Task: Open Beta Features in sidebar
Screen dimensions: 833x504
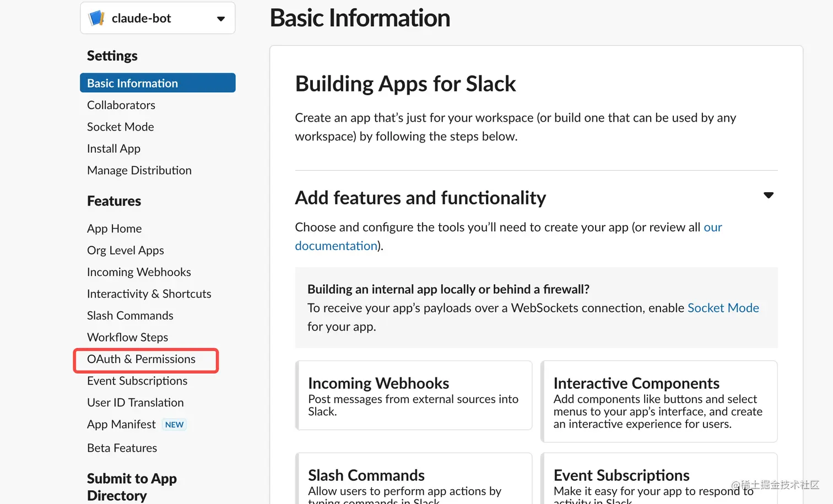Action: coord(122,448)
